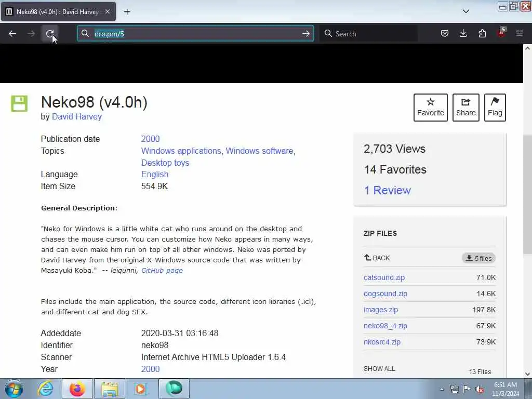
Task: Open Windows software topic link
Action: pos(260,151)
